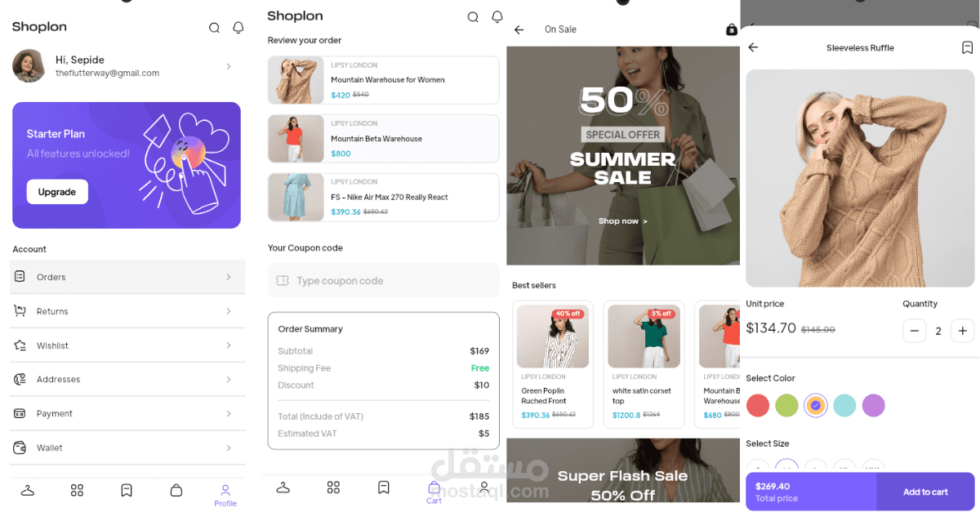Click the Sepide profile avatar
Image resolution: width=980 pixels, height=512 pixels.
pyautogui.click(x=29, y=66)
